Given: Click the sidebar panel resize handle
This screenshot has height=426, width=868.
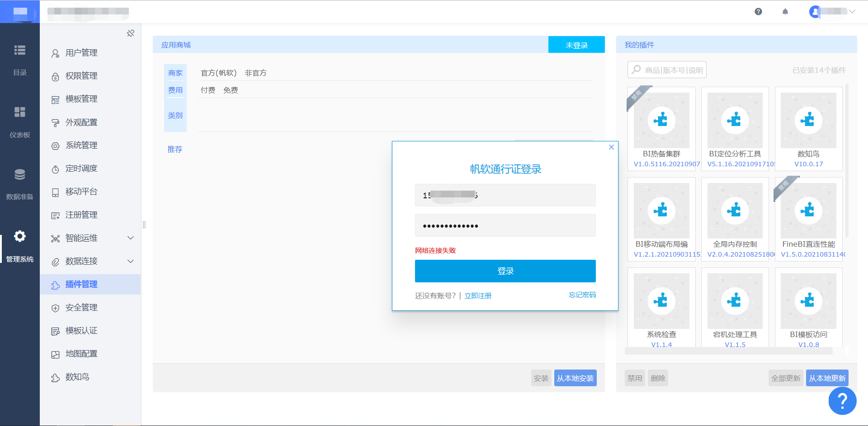Looking at the screenshot, I should point(144,225).
